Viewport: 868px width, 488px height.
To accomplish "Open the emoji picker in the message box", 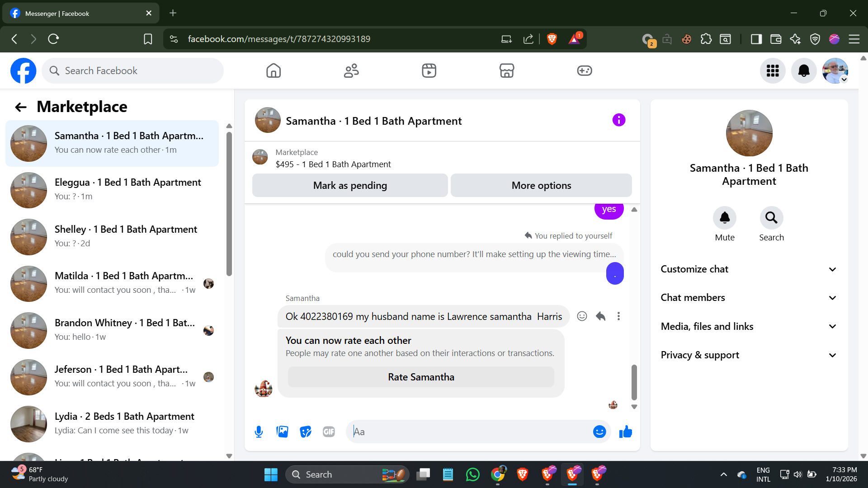I will point(599,432).
